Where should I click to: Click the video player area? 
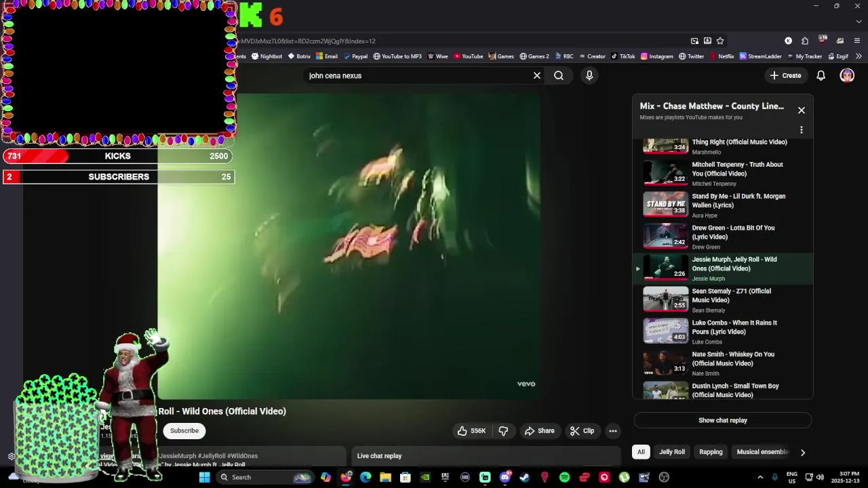click(349, 247)
